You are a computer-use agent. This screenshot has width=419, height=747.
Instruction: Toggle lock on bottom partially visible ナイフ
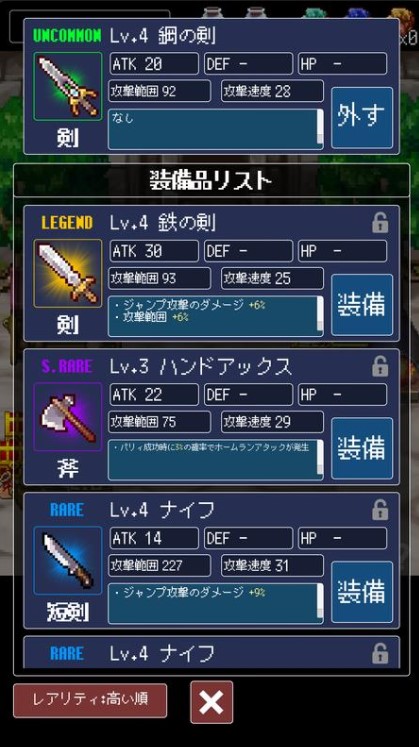click(x=380, y=654)
